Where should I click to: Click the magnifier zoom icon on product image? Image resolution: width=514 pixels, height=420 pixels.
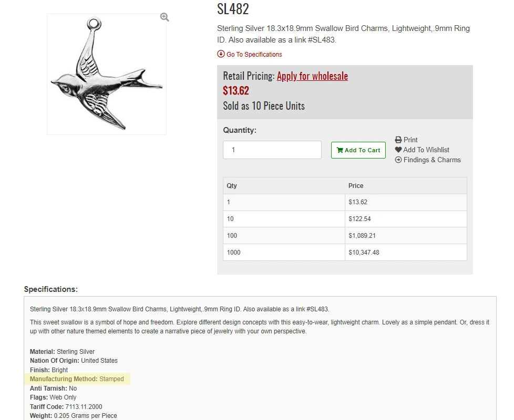tap(165, 17)
